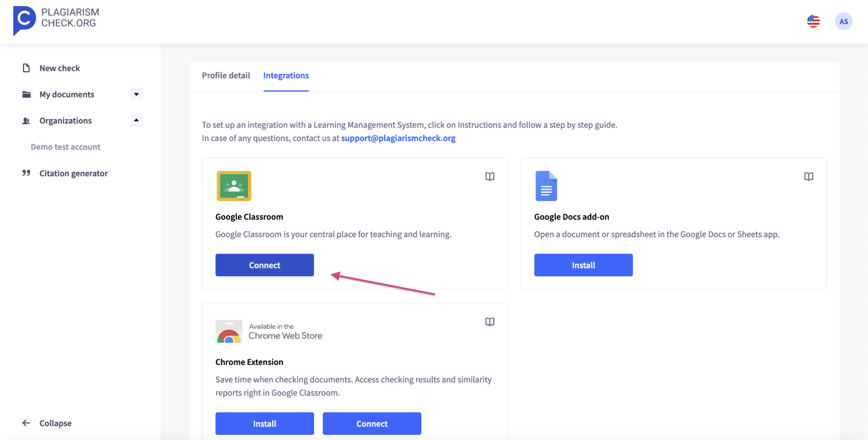The width and height of the screenshot is (868, 440).
Task: Open Citation generator via the quote icon
Action: [26, 173]
